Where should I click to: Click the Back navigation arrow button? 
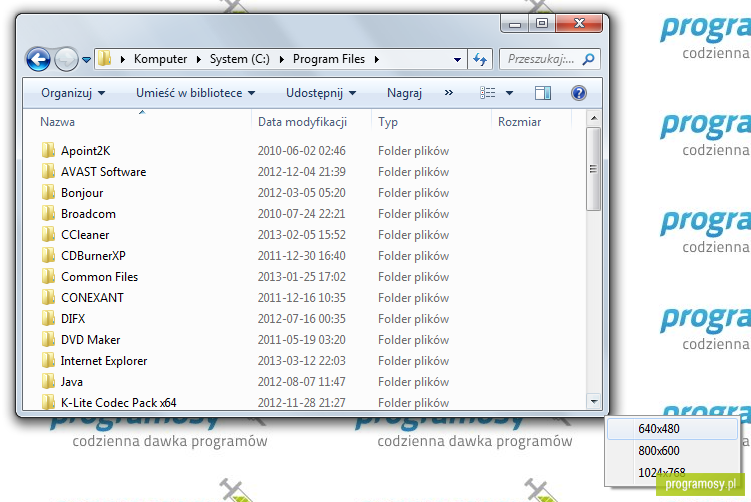coord(38,59)
